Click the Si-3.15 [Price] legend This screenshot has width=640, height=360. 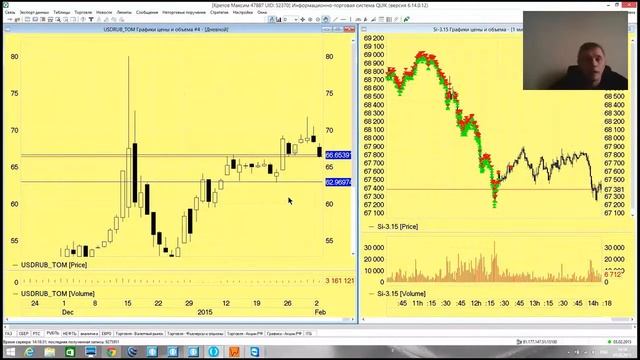pos(398,227)
